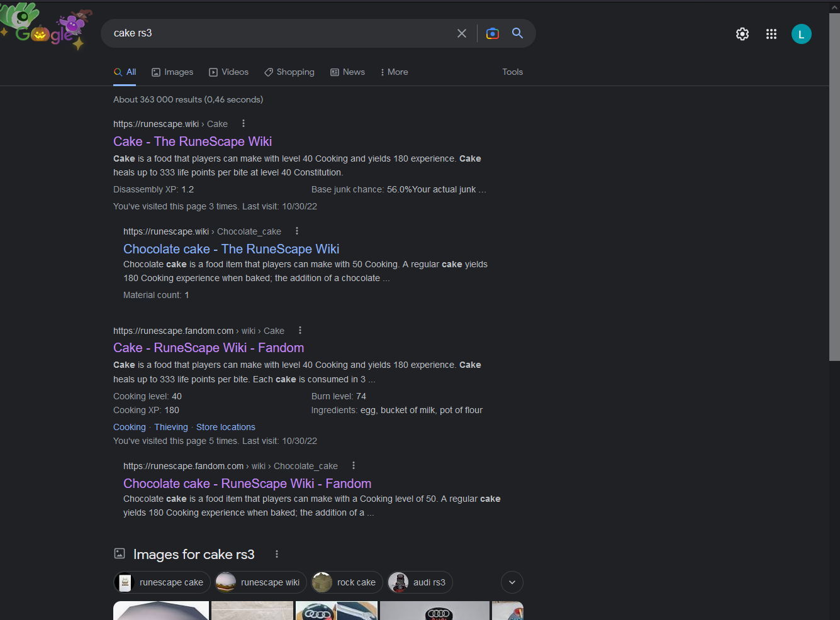Follow the Cooking sitelink
840x620 pixels.
pyautogui.click(x=129, y=427)
